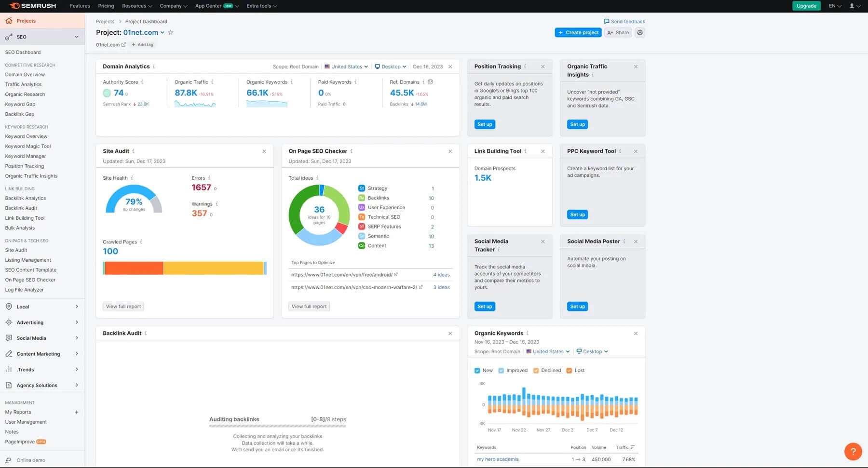Click the plus icon beside My Reports
Viewport: 868px width, 468px height.
coord(77,412)
